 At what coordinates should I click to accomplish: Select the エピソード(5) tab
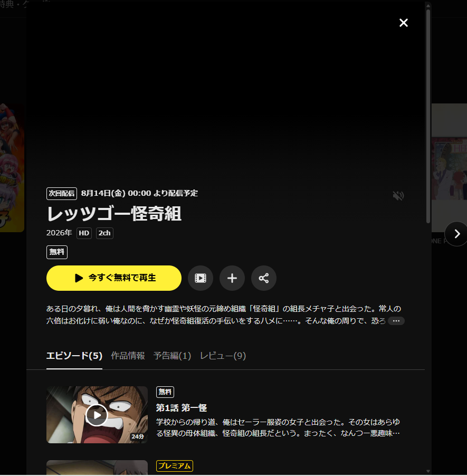point(74,356)
